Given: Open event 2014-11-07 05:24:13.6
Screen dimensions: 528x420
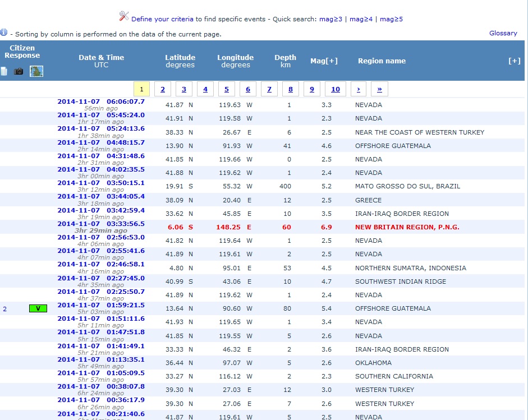Looking at the screenshot, I should click(101, 128).
